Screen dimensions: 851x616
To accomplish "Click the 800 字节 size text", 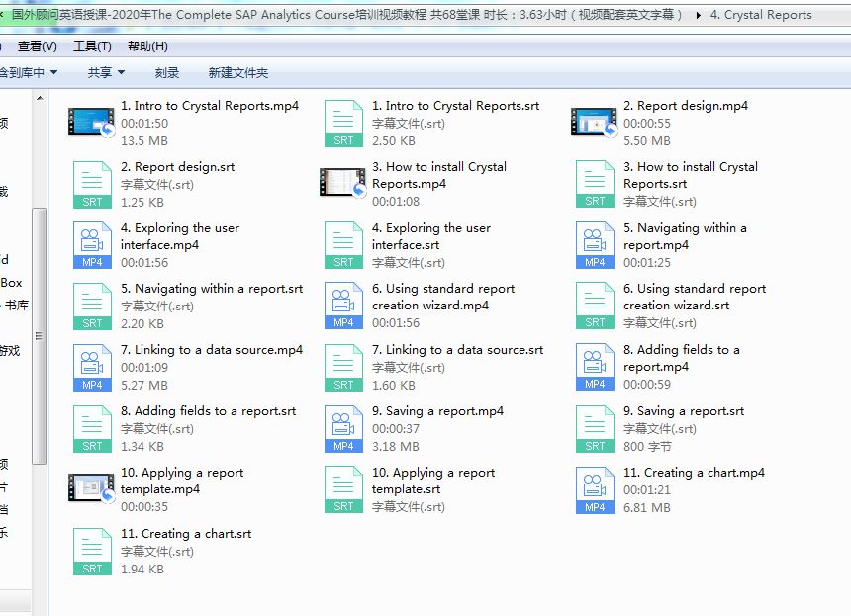I will coord(647,446).
